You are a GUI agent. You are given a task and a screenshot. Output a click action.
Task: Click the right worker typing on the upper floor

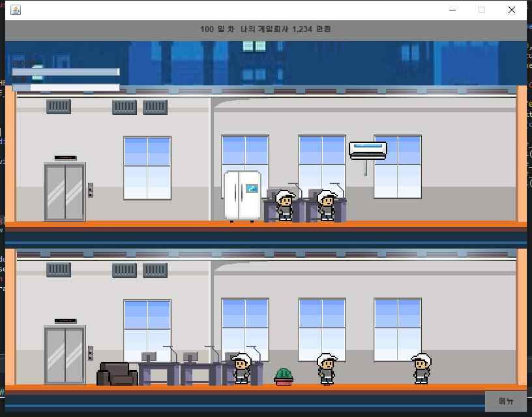click(x=326, y=202)
